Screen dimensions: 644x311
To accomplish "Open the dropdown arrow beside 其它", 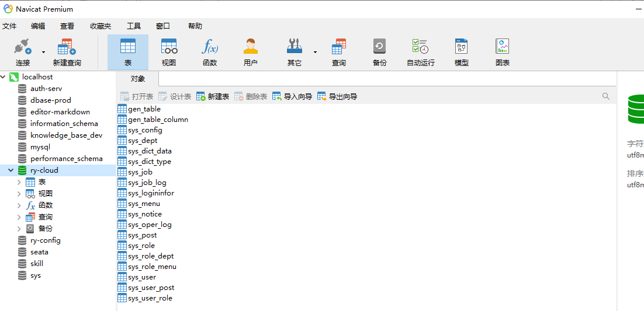I will coord(315,52).
